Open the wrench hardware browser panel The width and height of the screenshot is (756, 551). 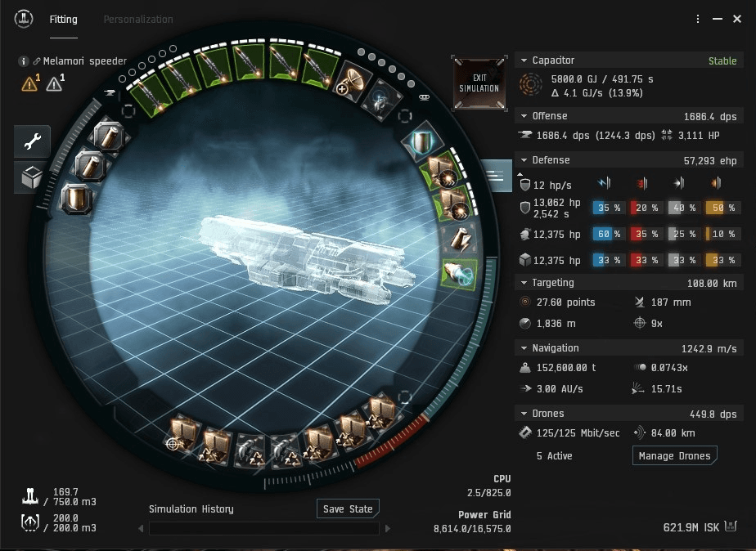click(x=32, y=141)
